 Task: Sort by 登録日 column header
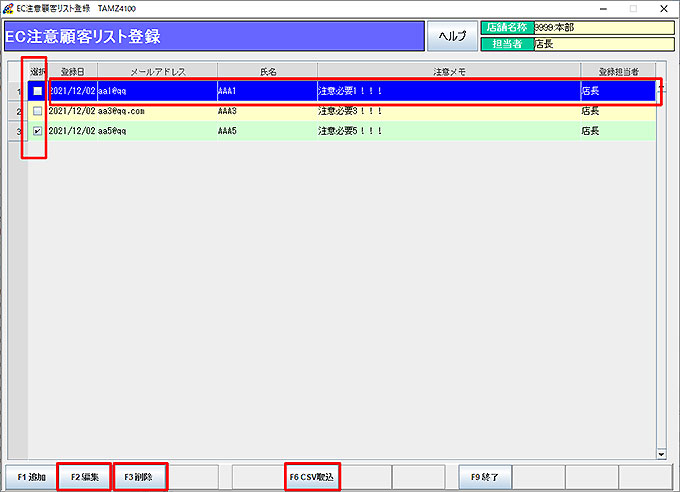tap(72, 72)
